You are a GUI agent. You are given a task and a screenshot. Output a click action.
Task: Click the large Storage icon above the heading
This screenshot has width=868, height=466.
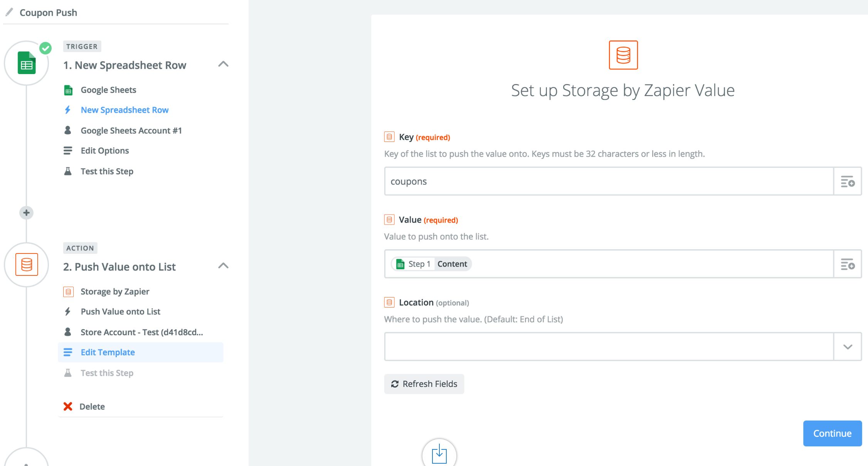point(623,55)
